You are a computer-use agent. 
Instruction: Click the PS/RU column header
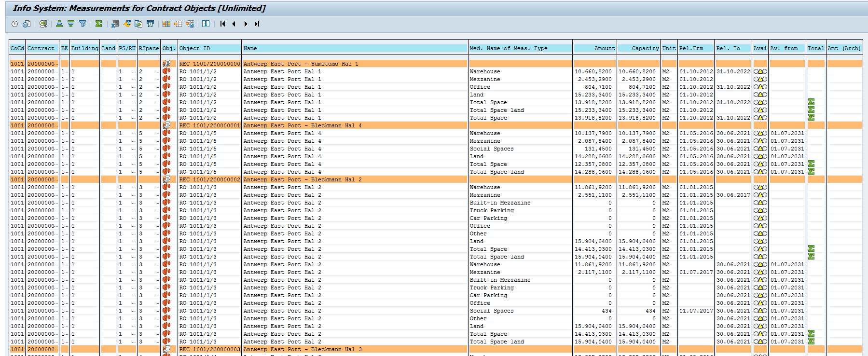[127, 48]
